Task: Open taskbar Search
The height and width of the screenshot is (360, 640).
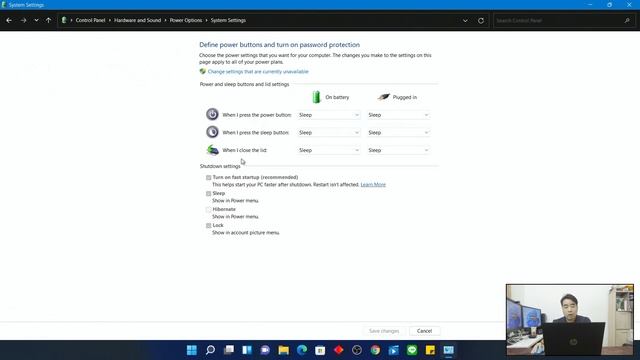Action: 210,350
